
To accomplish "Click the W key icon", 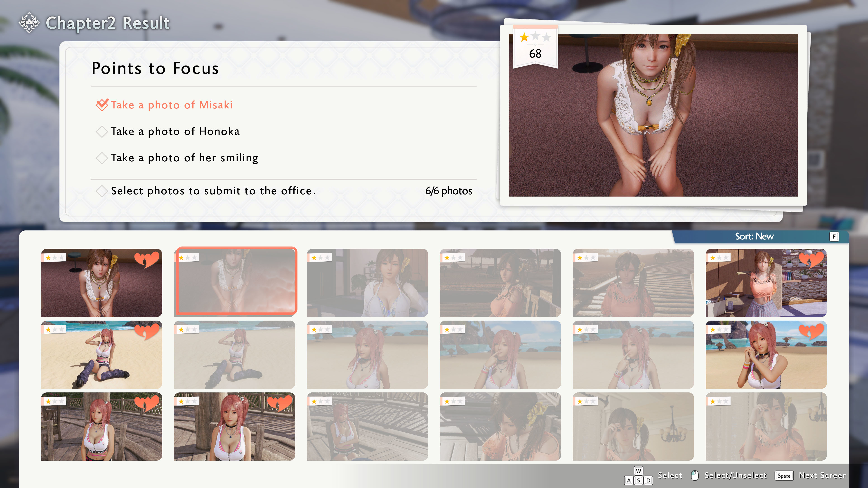I will click(638, 470).
